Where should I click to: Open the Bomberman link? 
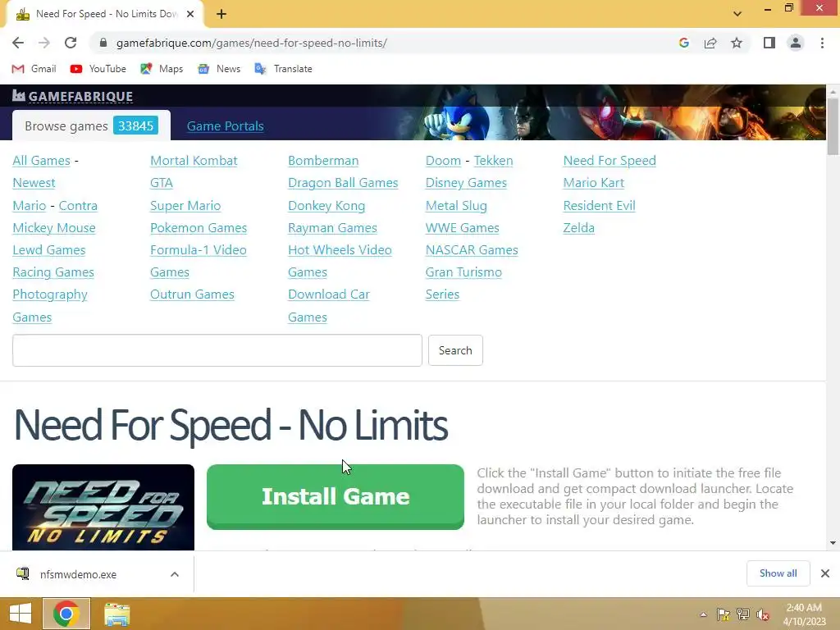click(x=323, y=161)
